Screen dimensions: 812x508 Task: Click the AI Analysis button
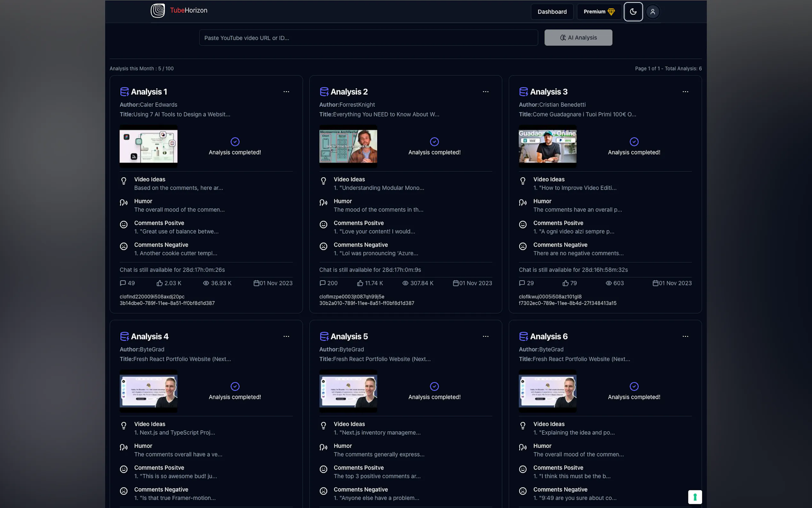[578, 38]
